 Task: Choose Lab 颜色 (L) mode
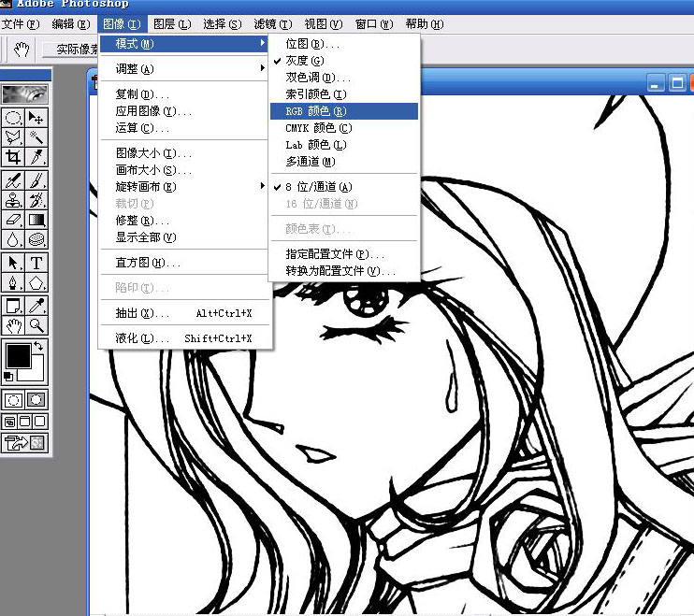(x=344, y=145)
